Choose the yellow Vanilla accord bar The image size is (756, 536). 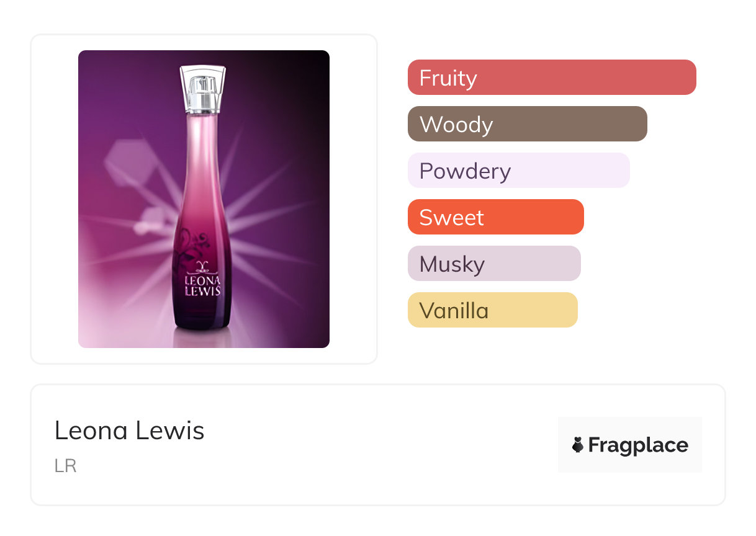pyautogui.click(x=493, y=310)
